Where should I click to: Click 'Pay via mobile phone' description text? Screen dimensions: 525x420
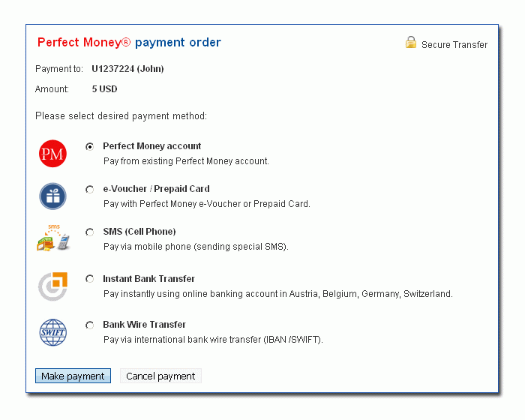tap(196, 247)
